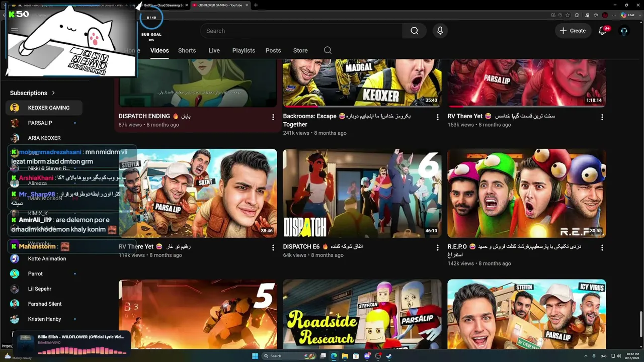Open File Explorer from the taskbar

(345, 356)
